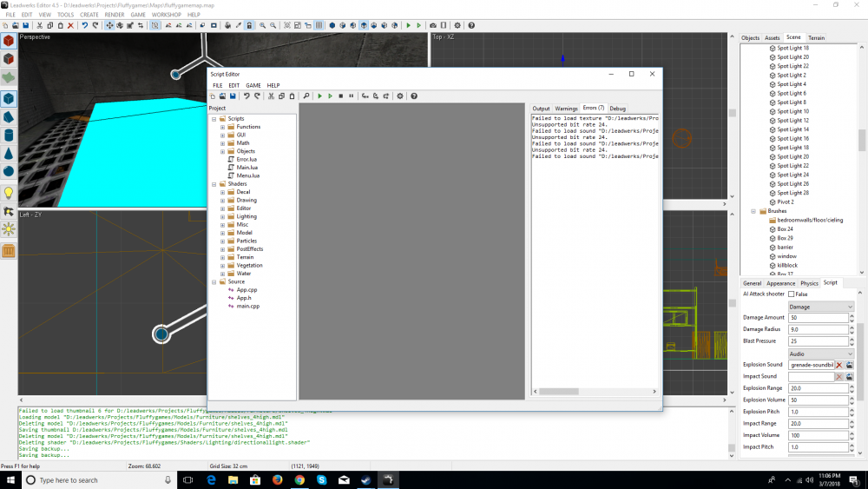Viewport: 868px width, 489px height.
Task: Click the stop button in Script Editor toolbar
Action: (340, 96)
